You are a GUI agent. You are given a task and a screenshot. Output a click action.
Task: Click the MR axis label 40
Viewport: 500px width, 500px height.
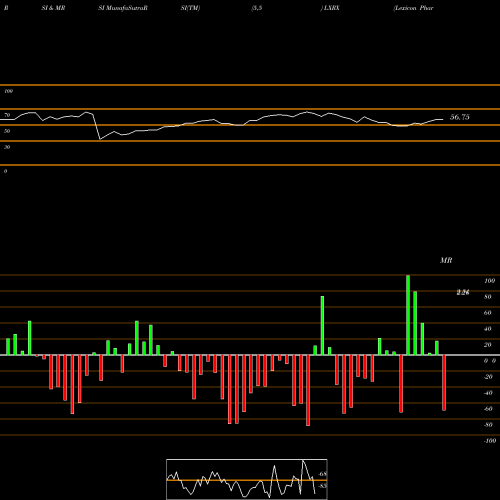tap(488, 329)
